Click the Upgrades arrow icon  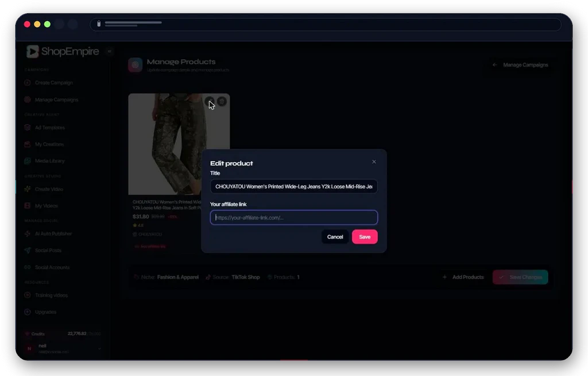(28, 312)
